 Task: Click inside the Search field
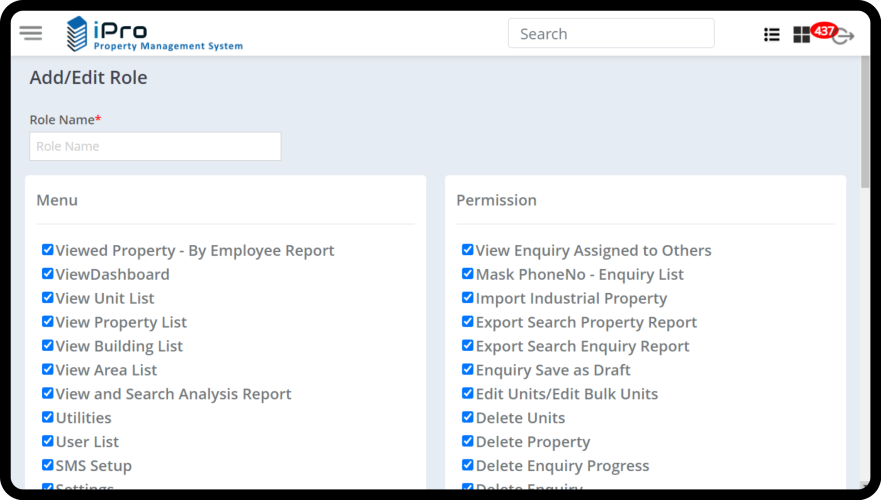pyautogui.click(x=611, y=33)
